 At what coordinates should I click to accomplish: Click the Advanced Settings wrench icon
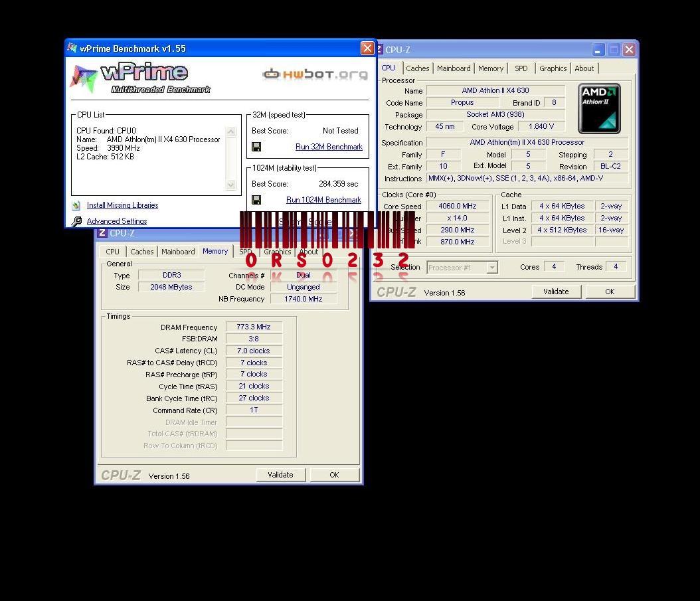pyautogui.click(x=76, y=221)
